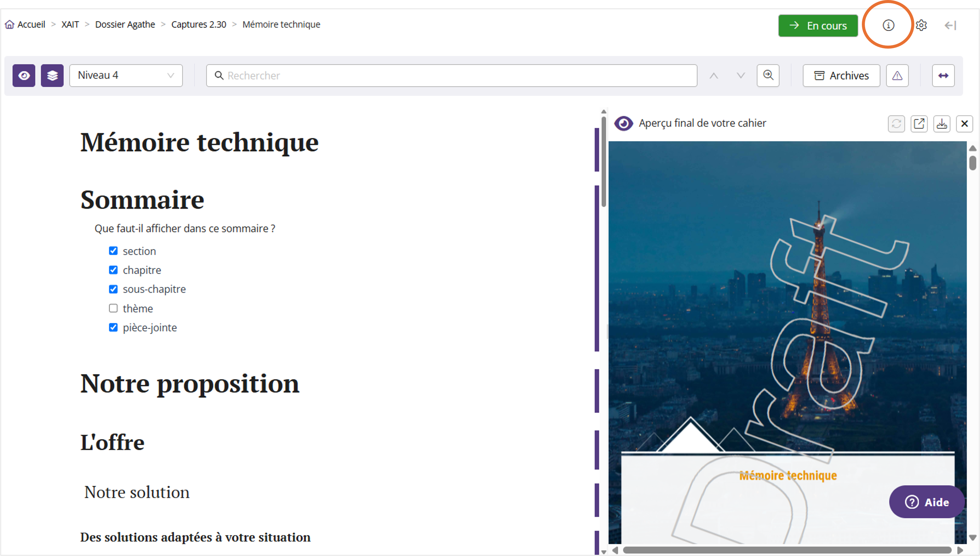This screenshot has height=556, width=980.
Task: Click the purple layers stack icon
Action: pos(52,76)
